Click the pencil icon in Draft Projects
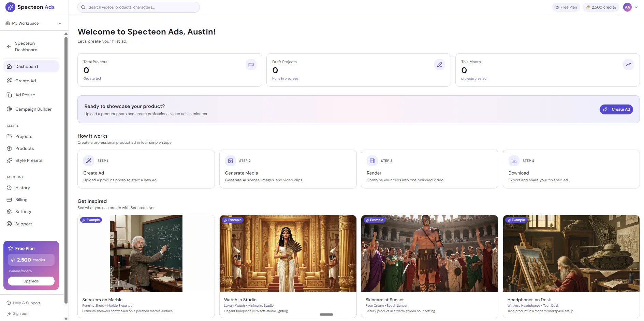Viewport: 644px width, 321px height. (440, 65)
